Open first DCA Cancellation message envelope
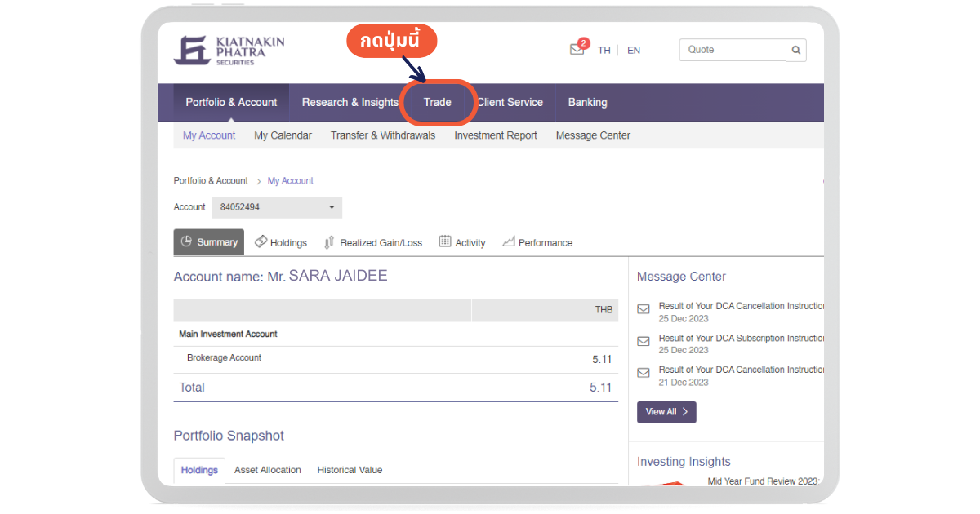Viewport: 980px width, 514px height. click(x=644, y=310)
